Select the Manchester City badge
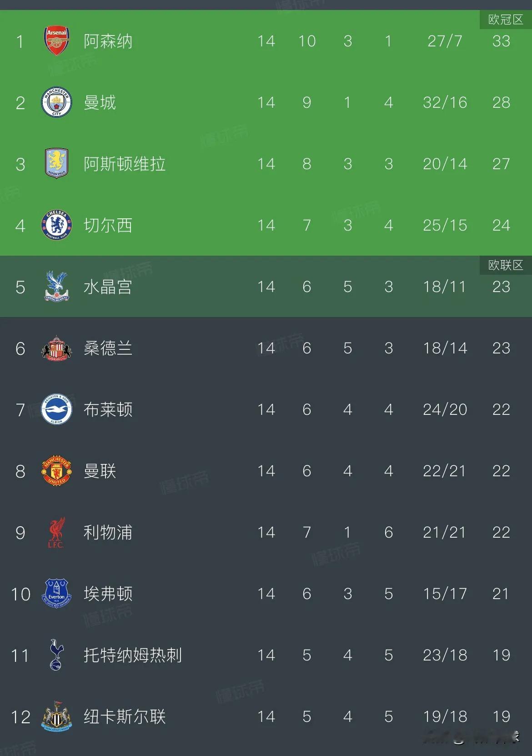 (x=56, y=103)
